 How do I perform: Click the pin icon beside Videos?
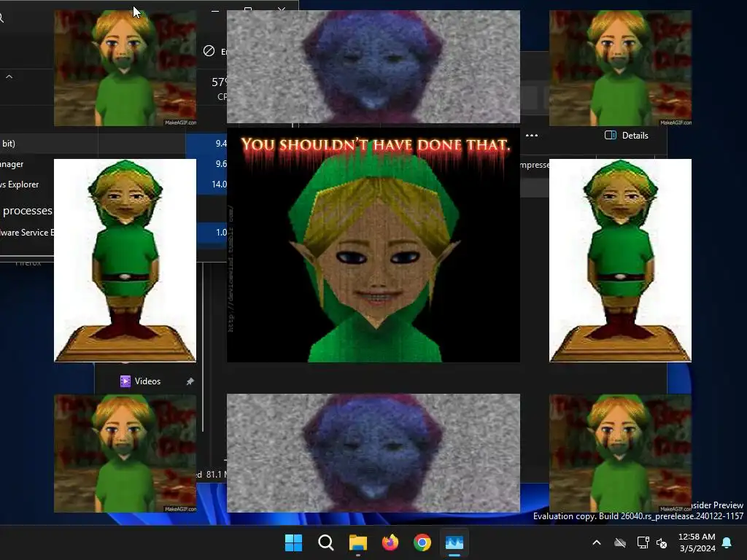[x=190, y=381]
